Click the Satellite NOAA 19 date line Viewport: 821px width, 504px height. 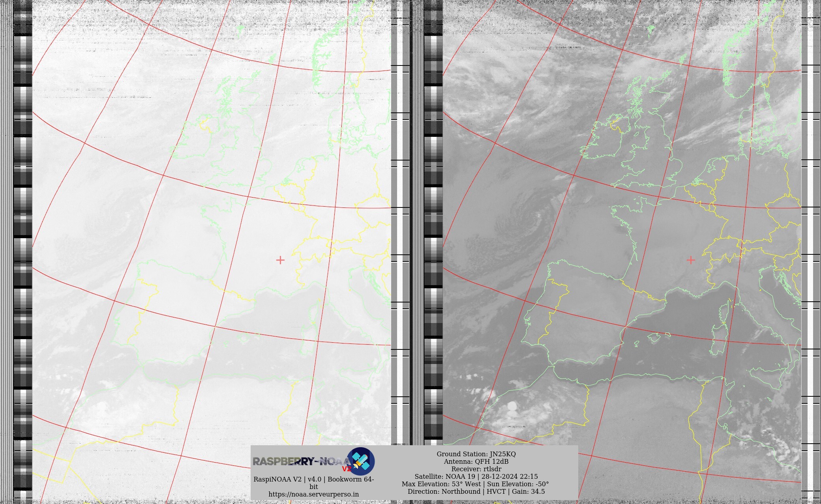476,476
